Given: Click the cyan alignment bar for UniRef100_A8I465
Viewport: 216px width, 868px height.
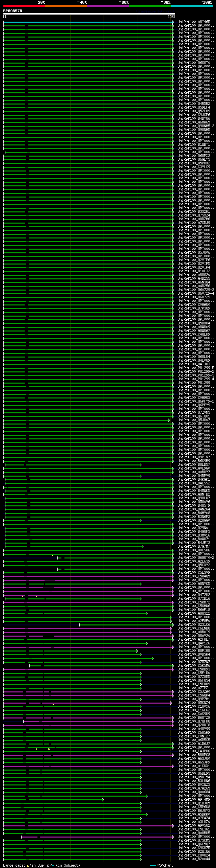Looking at the screenshot, I should (x=89, y=22).
